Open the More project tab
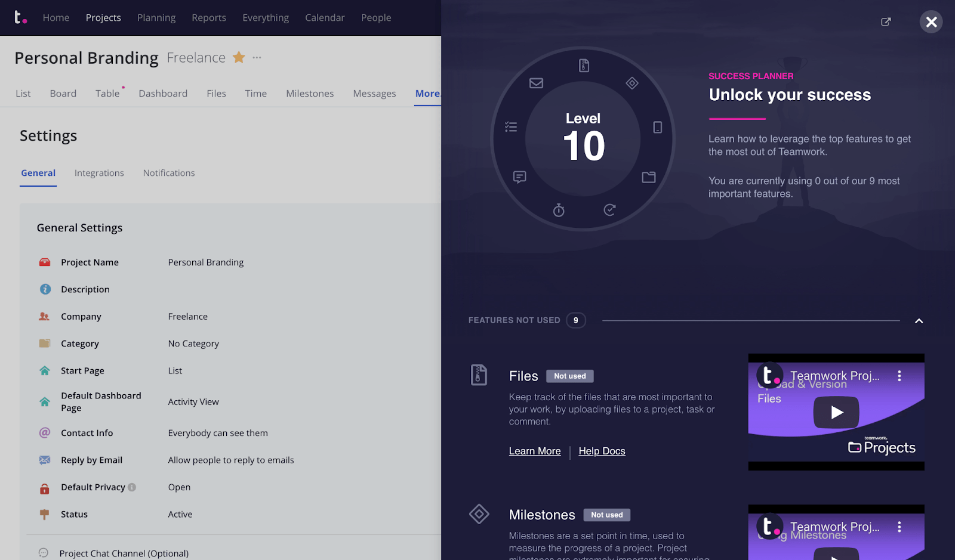The height and width of the screenshot is (560, 955). pos(428,94)
